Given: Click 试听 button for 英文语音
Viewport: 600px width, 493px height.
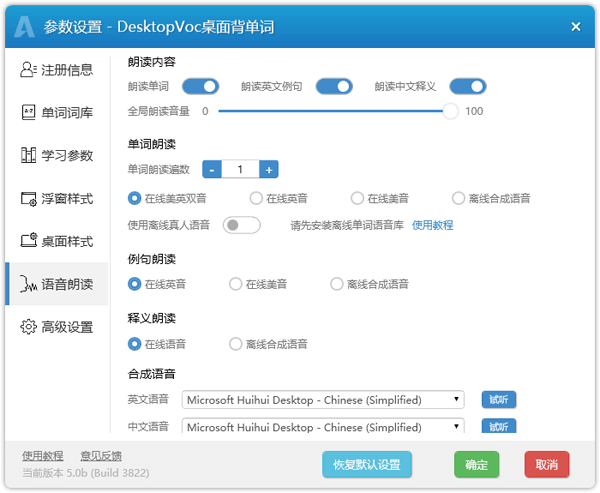Looking at the screenshot, I should click(x=499, y=400).
